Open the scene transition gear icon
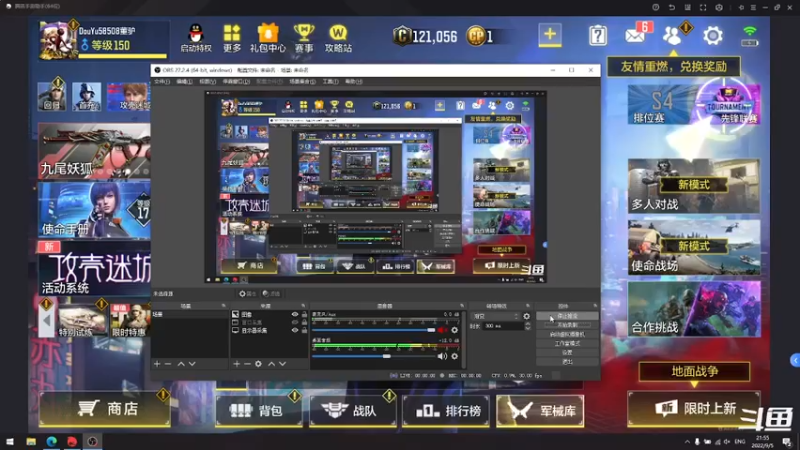This screenshot has height=450, width=800. (527, 316)
